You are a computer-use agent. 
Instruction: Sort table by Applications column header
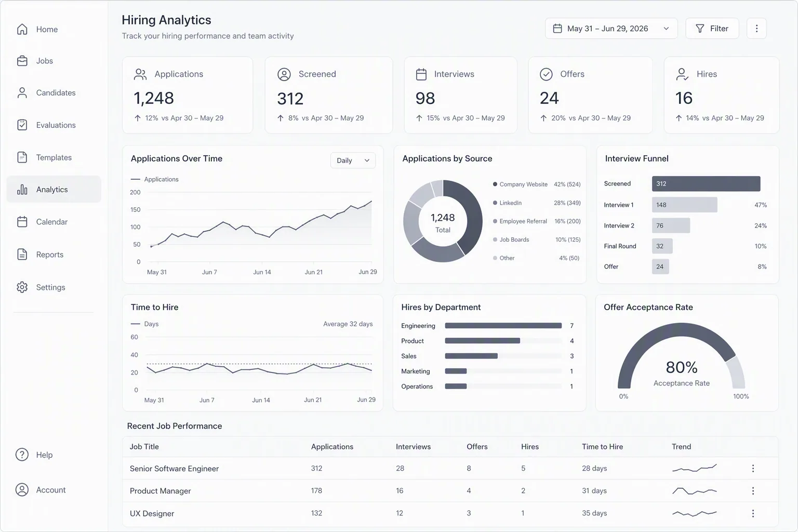tap(332, 447)
